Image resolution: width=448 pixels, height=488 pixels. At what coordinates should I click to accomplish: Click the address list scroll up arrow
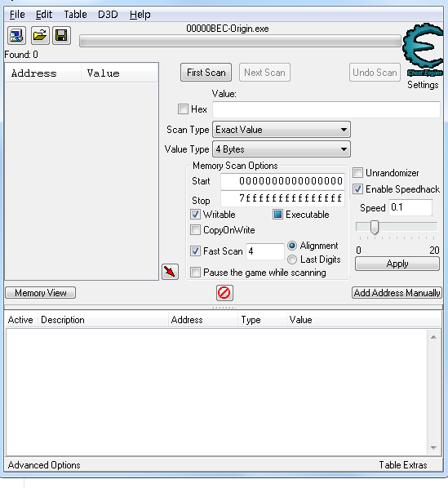pos(433,337)
